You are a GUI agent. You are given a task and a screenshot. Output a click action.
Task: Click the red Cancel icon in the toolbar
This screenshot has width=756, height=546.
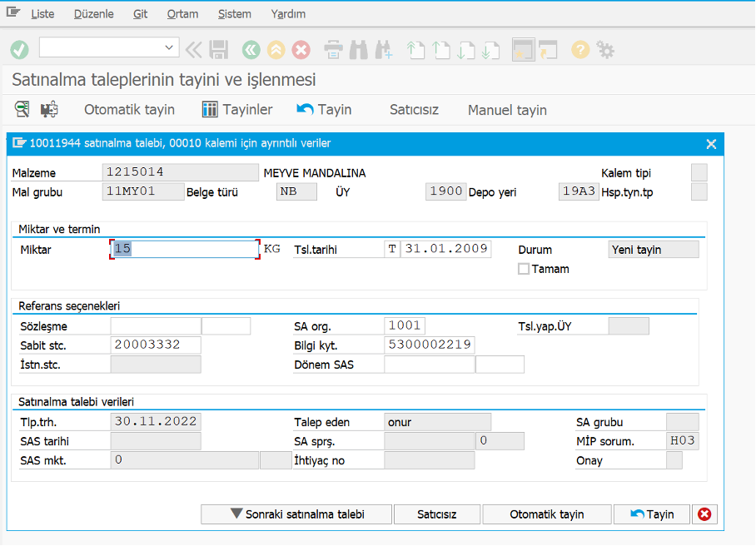point(301,50)
